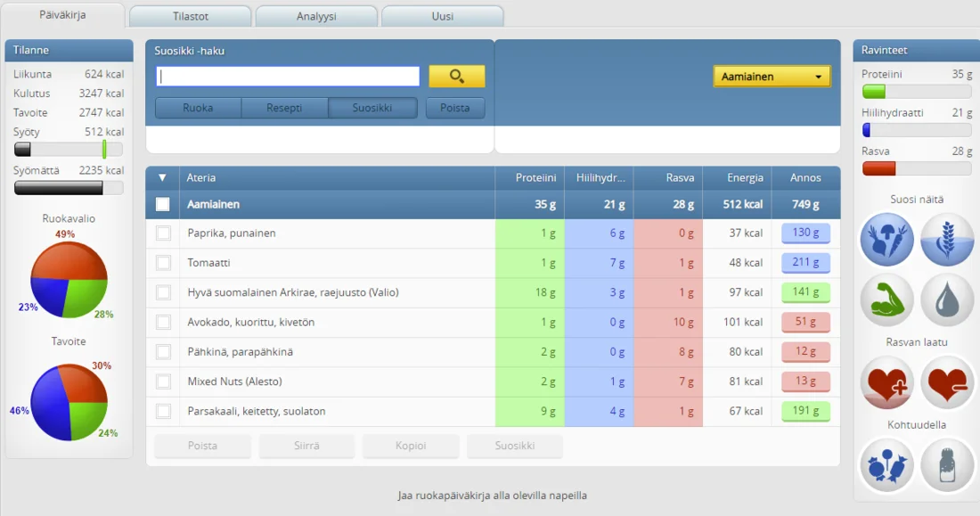Click the Poista button beside Suosikki
Screen dimensions: 980x516
pos(455,108)
